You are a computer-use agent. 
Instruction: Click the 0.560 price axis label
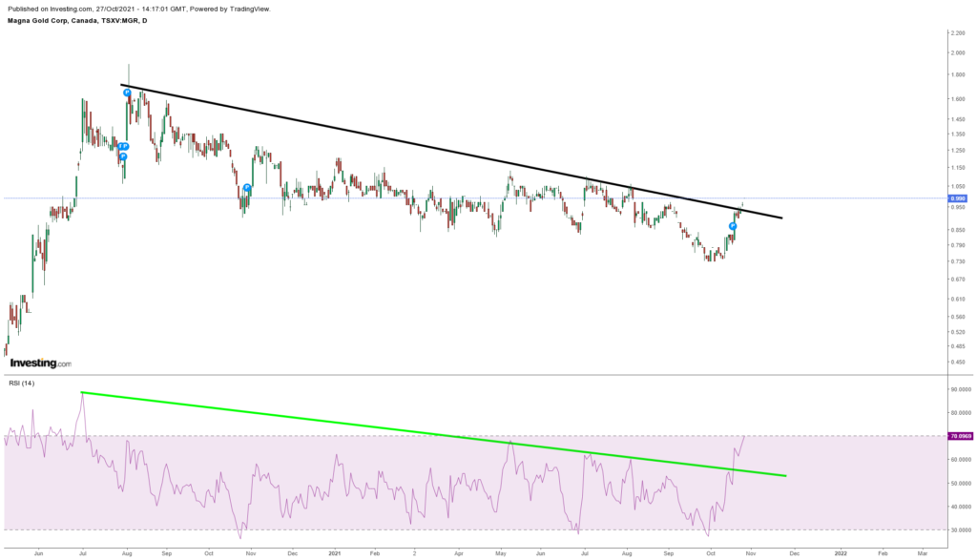click(958, 317)
